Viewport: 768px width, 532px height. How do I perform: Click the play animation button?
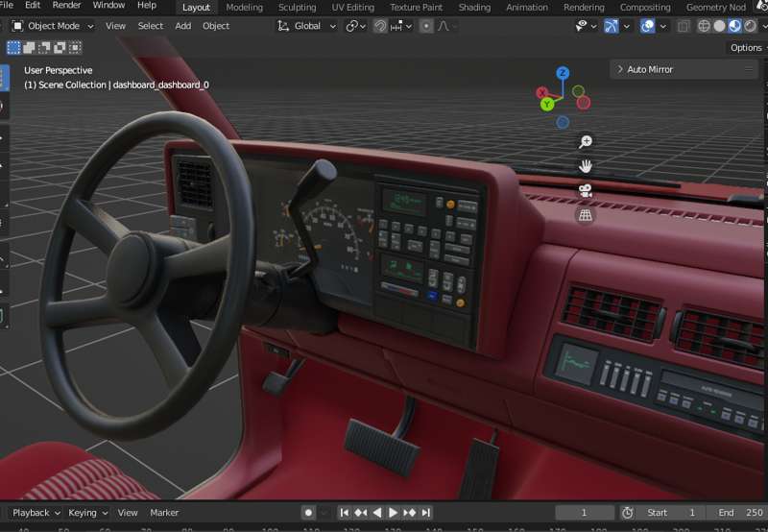393,513
